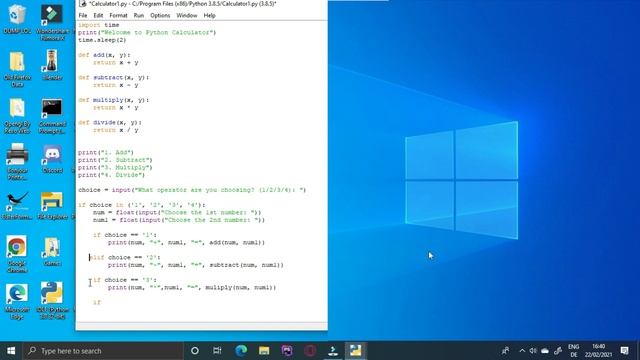Viewport: 640px width, 360px height.
Task: Place cursor on 'def add(x, y):' line
Action: 104,55
